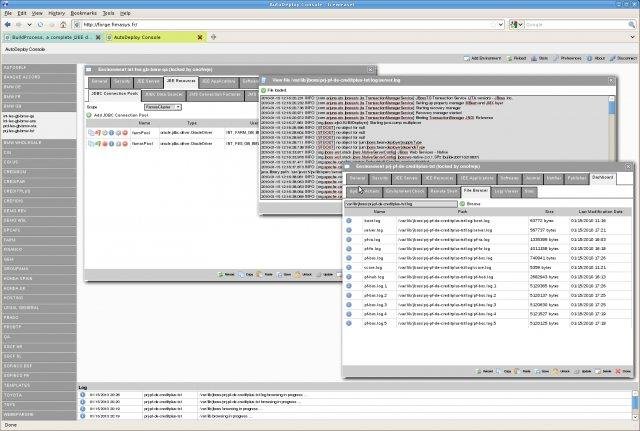This screenshot has width=640, height=431.
Task: Click Last Modification Date column header
Action: [601, 212]
